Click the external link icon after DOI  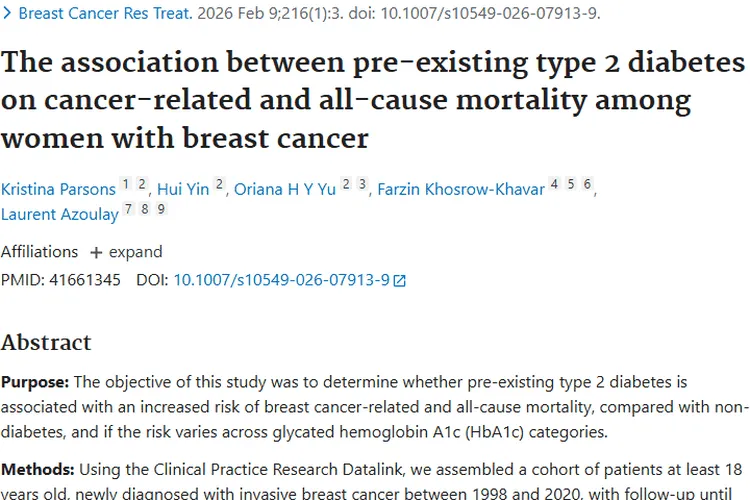coord(400,281)
